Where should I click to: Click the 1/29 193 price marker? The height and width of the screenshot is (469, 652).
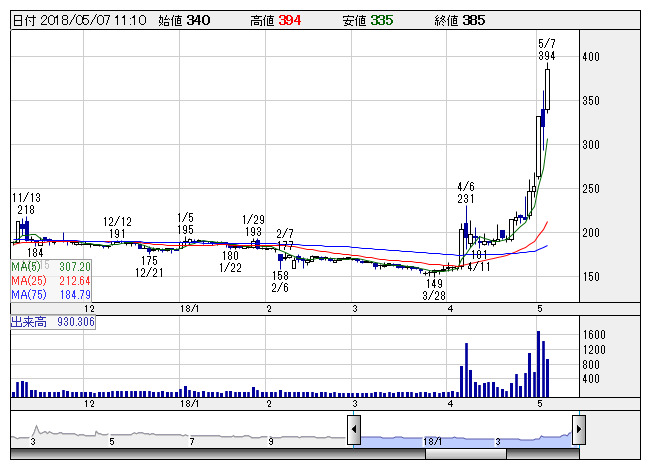point(253,225)
